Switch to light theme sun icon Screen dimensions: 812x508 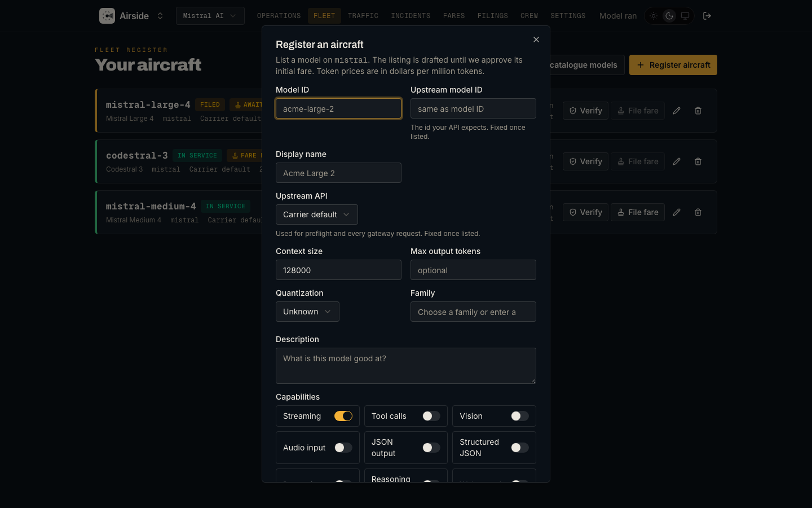click(654, 16)
